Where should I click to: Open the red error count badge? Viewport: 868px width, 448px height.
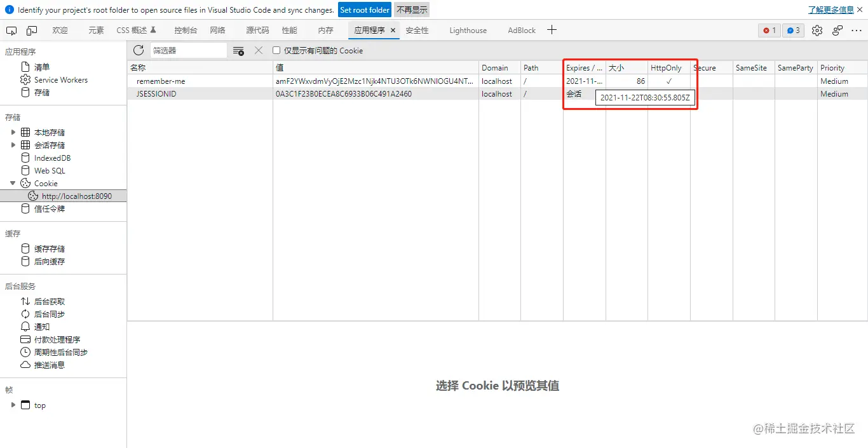tap(769, 31)
